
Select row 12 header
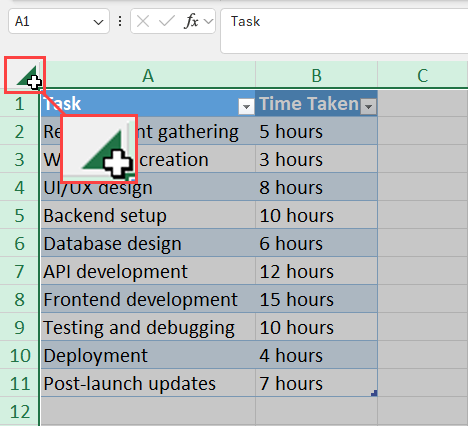click(x=19, y=411)
